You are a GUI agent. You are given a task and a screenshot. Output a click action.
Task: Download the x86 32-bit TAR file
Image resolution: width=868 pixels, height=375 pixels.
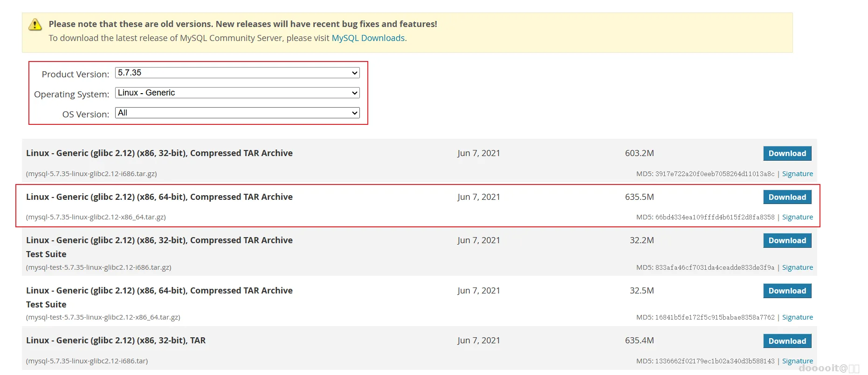point(787,341)
